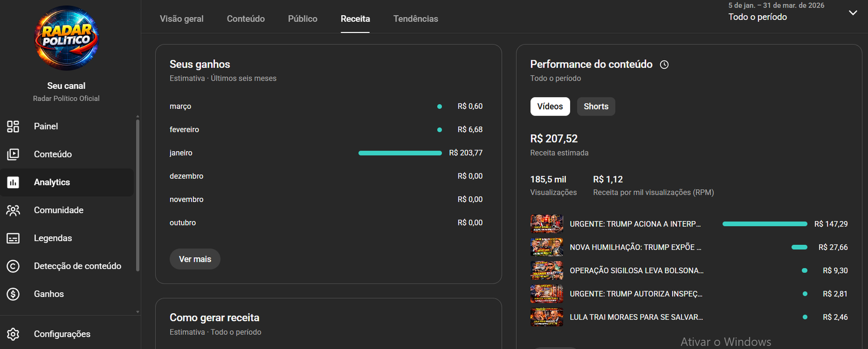Click the Ganhos dollar icon
The height and width of the screenshot is (349, 868).
click(13, 294)
